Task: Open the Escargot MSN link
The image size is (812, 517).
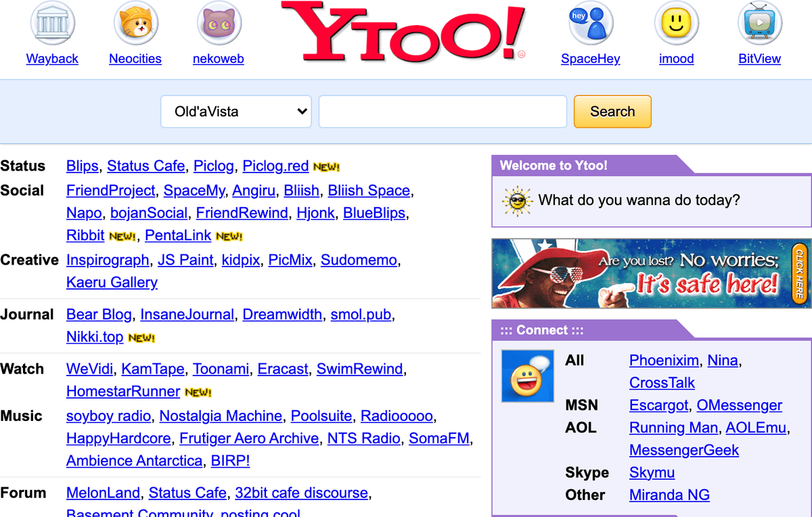Action: (x=658, y=405)
